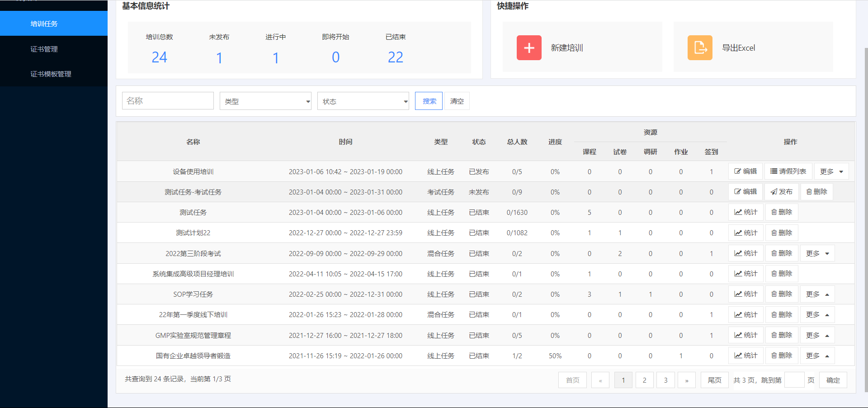Publish the 测试任务-考试任务 task

(782, 192)
